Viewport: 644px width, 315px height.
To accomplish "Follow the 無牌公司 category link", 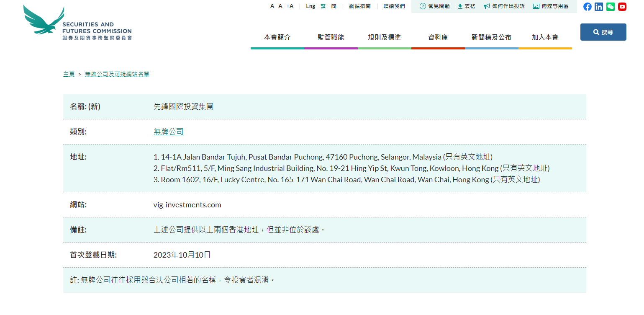I will pos(168,132).
